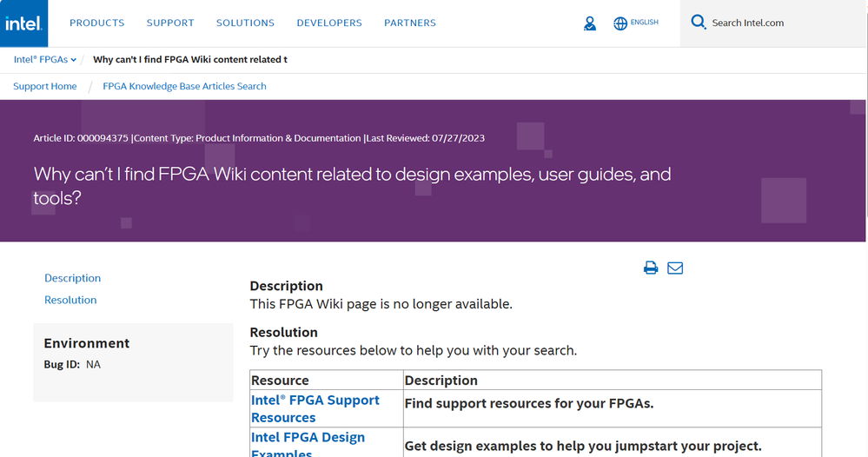
Task: Open the Support menu
Action: point(170,23)
